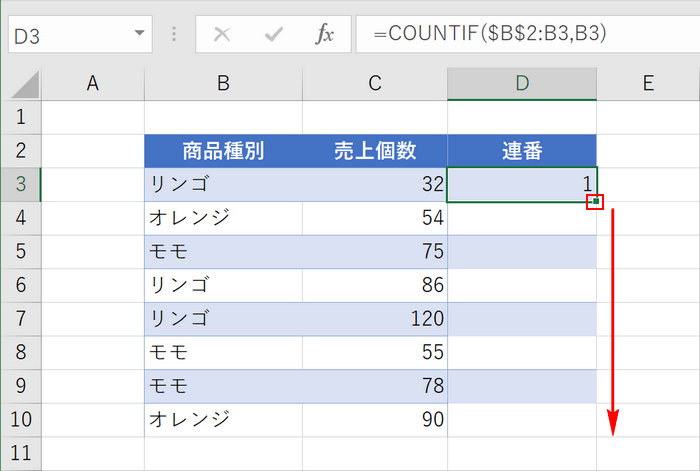700x471 pixels.
Task: Select cell with value 90
Action: [375, 420]
